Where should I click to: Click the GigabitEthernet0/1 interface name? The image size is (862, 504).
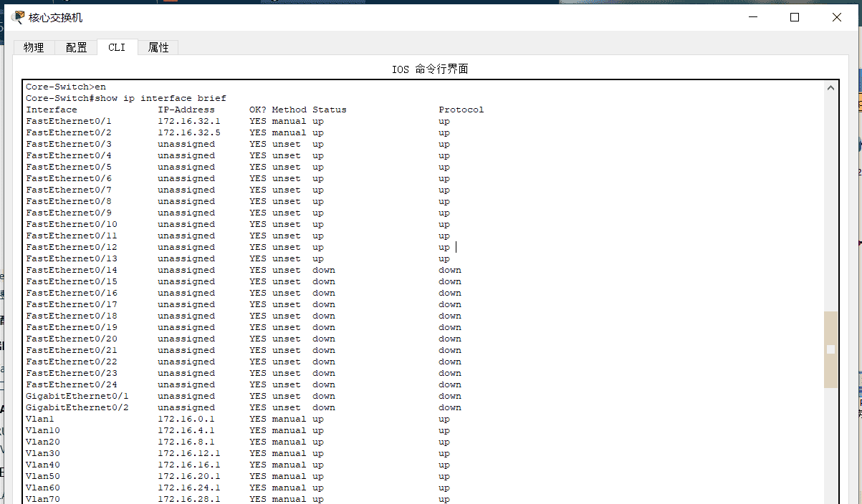pos(77,396)
